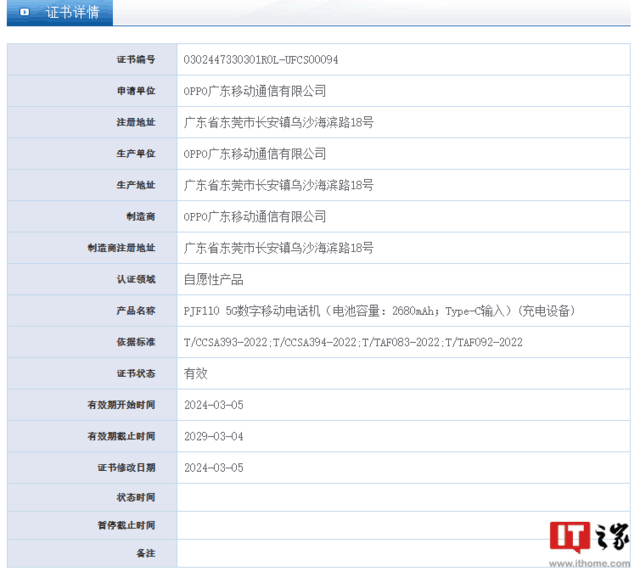This screenshot has height=577, width=640.
Task: Click the 证书编号 row label
Action: click(x=136, y=60)
